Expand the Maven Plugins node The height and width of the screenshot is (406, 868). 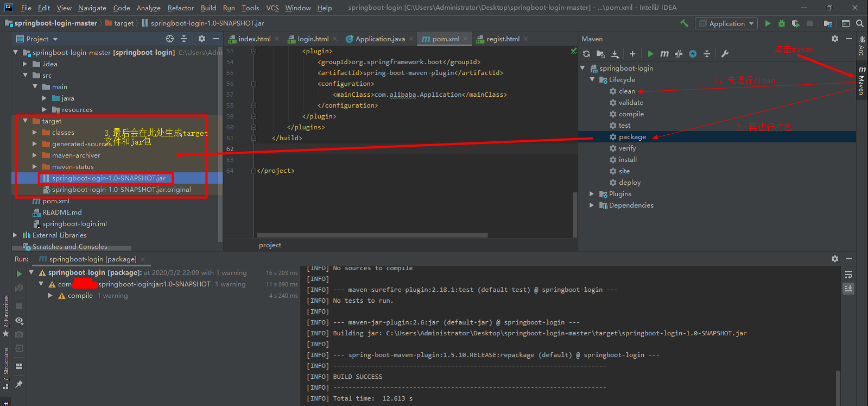[x=592, y=194]
